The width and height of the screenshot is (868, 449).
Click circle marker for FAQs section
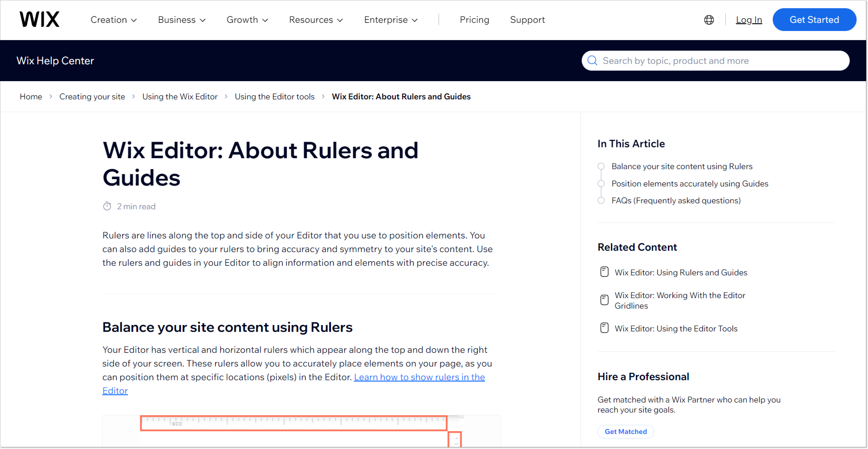[601, 200]
